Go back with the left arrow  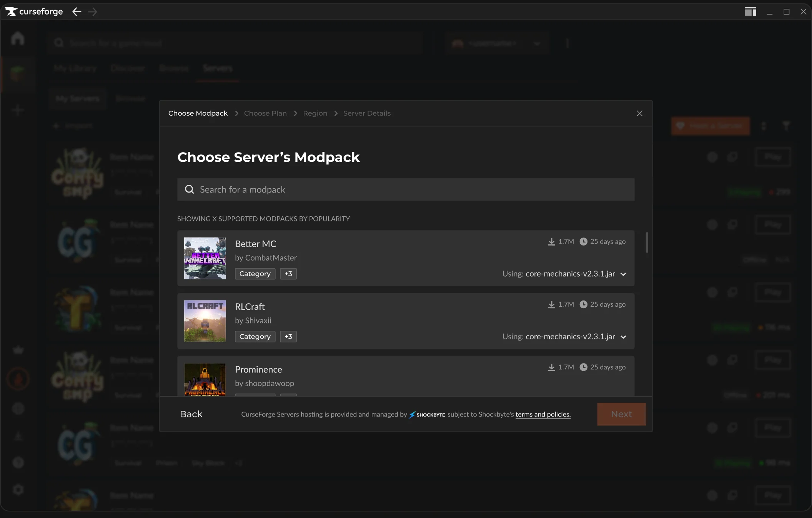click(77, 12)
